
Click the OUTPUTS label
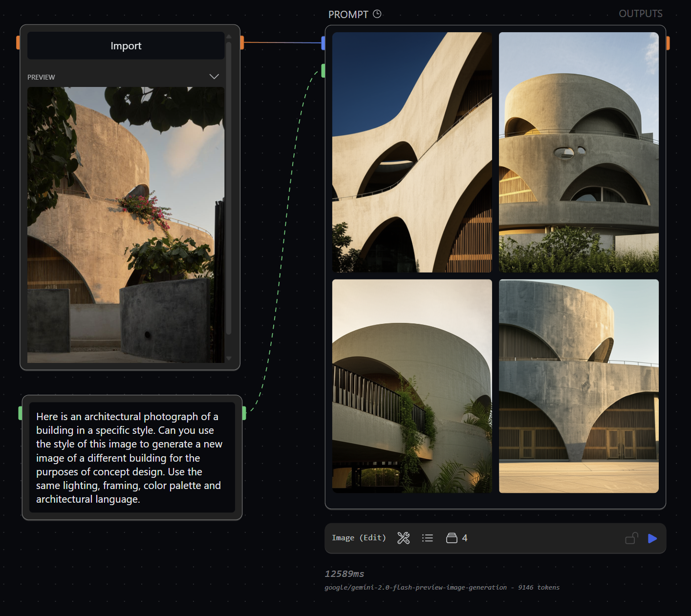coord(641,14)
